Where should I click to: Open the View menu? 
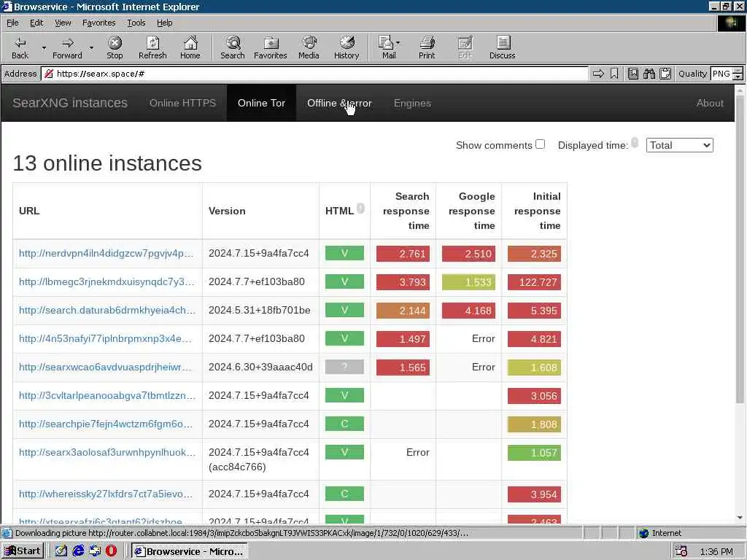pos(63,23)
